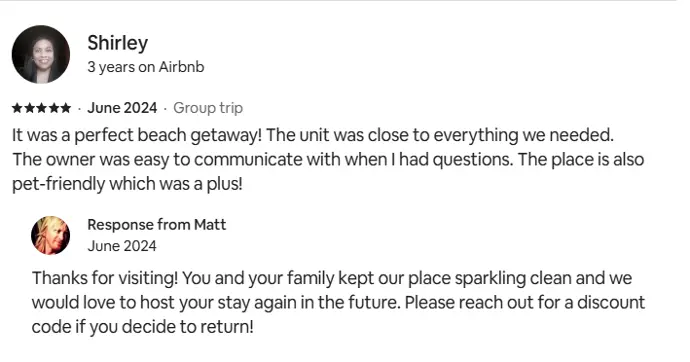Image resolution: width=690 pixels, height=362 pixels.
Task: Click the host response date June 2024
Action: tap(122, 246)
